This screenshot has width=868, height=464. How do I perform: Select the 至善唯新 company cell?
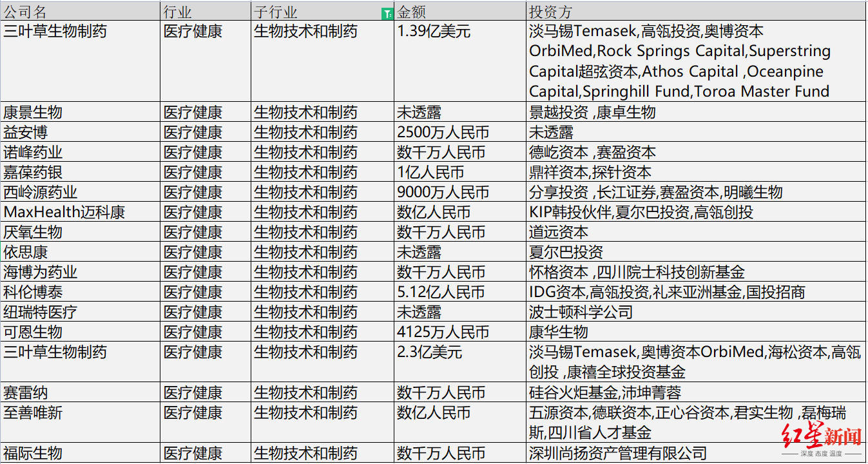[x=80, y=422]
